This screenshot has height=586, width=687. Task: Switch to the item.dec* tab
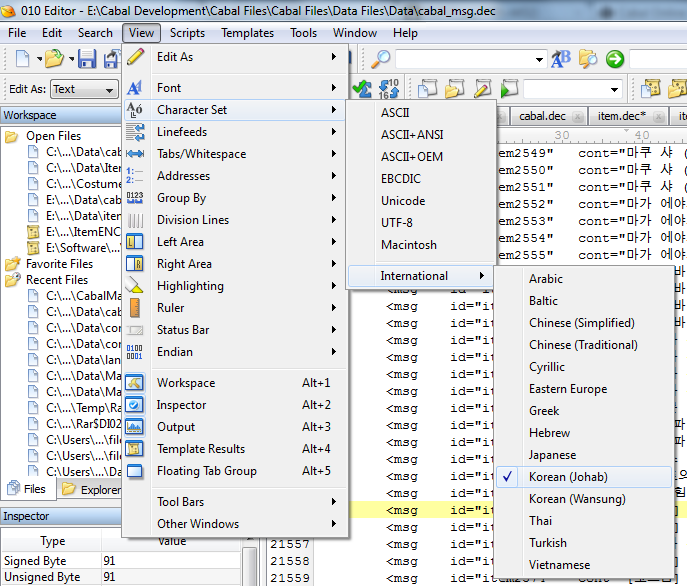621,116
